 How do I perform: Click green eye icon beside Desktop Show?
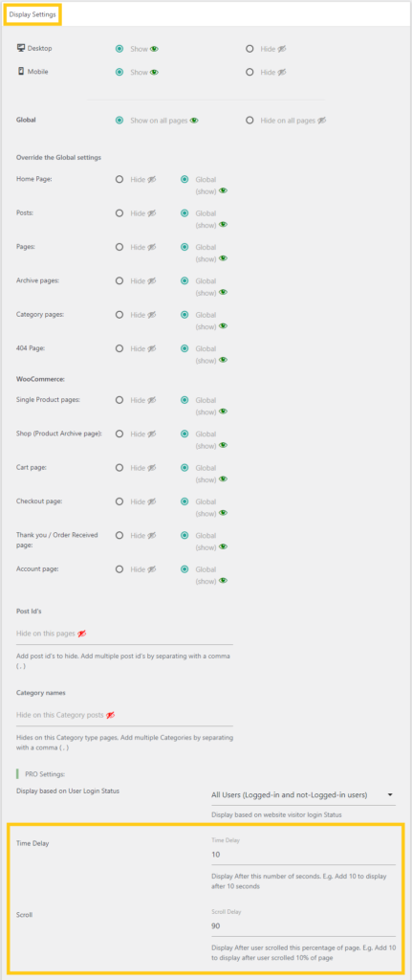(154, 49)
